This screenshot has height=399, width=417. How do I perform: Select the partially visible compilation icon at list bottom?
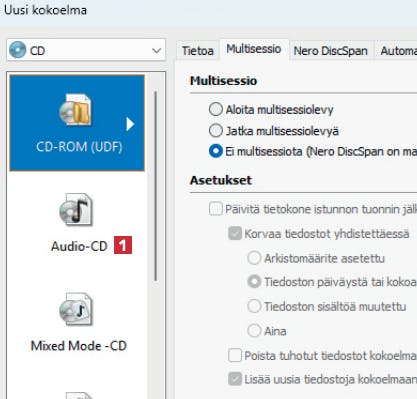point(79,395)
